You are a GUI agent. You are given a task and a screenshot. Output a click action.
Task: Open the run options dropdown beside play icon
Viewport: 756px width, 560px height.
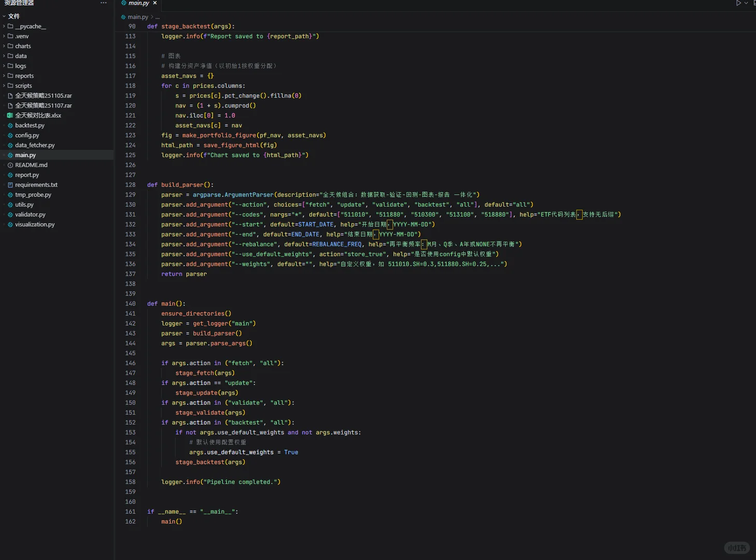coord(746,3)
